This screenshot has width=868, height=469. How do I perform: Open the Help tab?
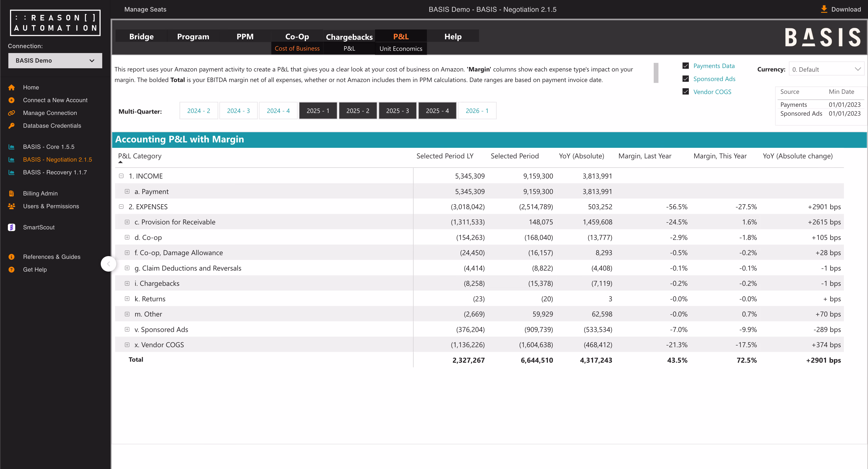453,36
